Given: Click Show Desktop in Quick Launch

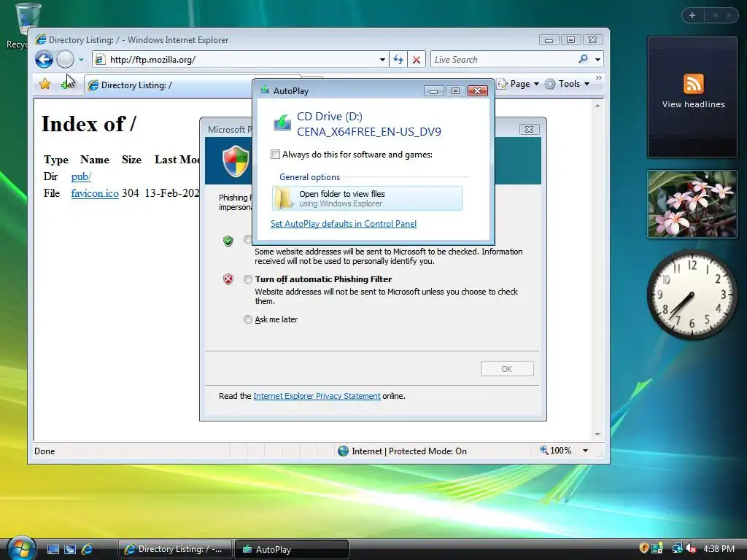Looking at the screenshot, I should tap(53, 550).
